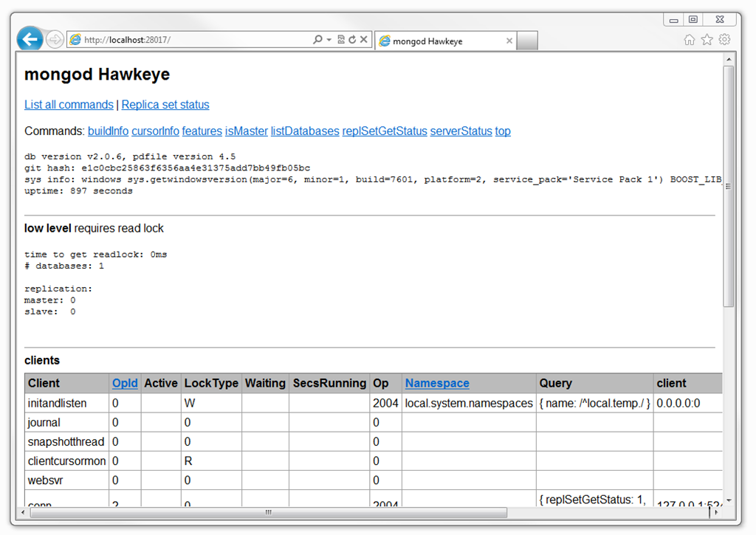Click the Compatibility View icon in address bar
This screenshot has width=756, height=535.
click(x=341, y=40)
